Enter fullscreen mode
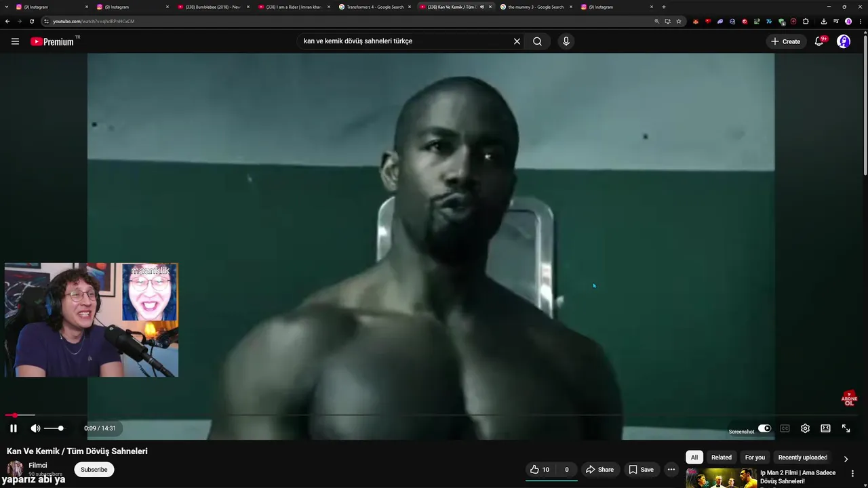Viewport: 868px width, 488px height. 846,428
